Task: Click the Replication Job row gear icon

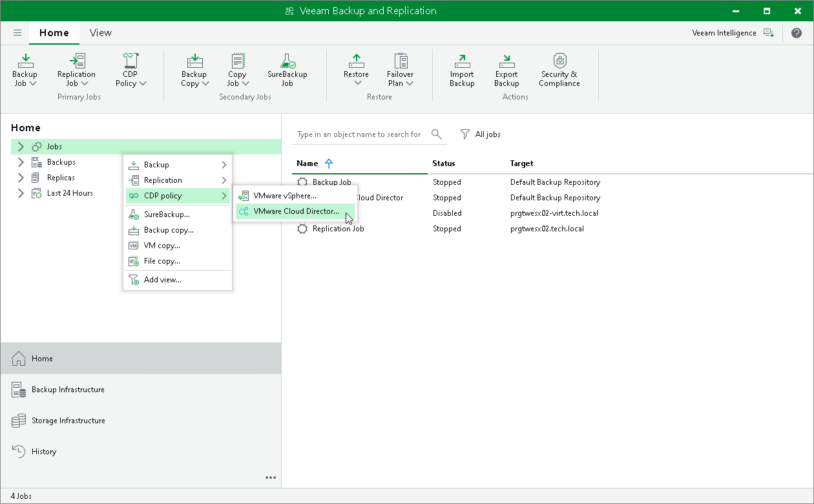Action: (x=302, y=229)
